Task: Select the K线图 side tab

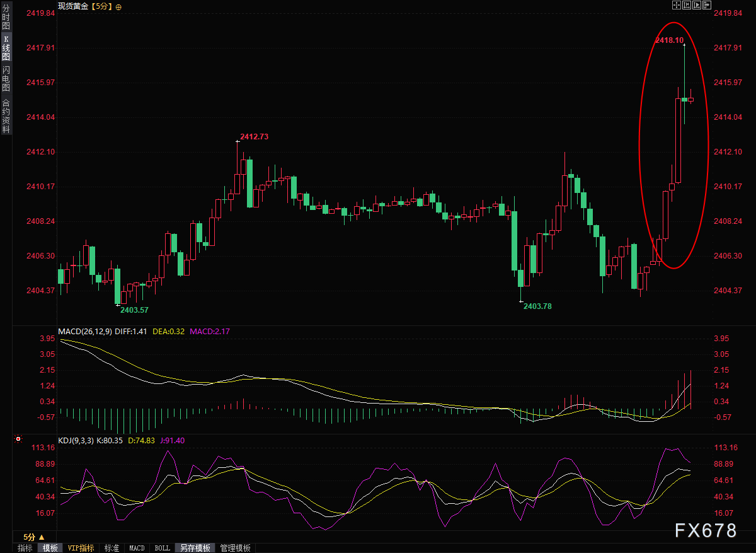Action: pos(6,48)
